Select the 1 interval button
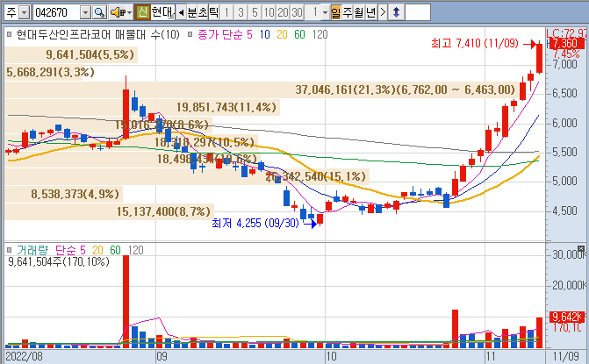 pos(226,13)
